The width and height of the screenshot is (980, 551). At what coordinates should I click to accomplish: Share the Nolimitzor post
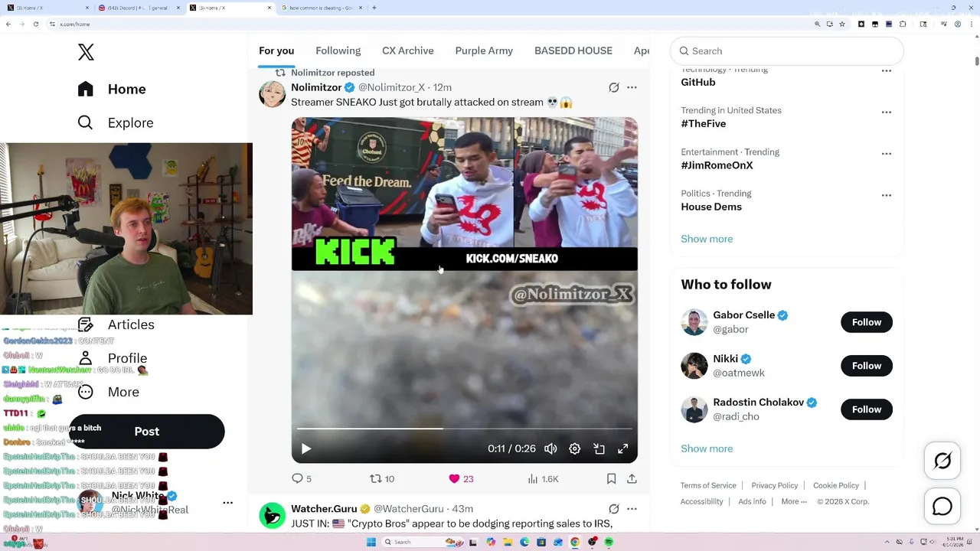[632, 478]
